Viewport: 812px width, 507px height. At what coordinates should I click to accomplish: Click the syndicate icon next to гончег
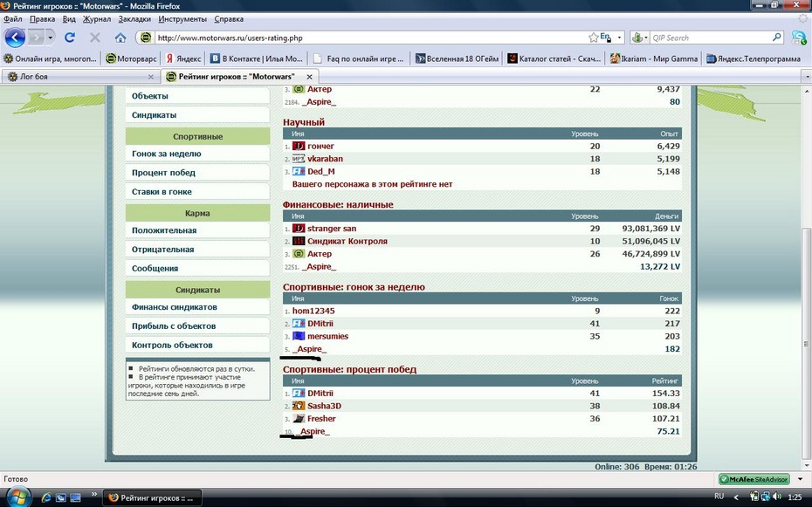click(299, 146)
